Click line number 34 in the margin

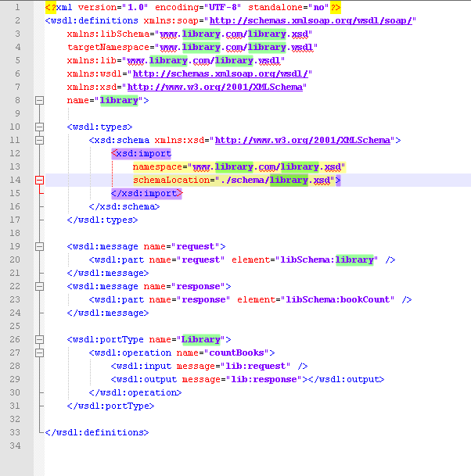coord(15,446)
